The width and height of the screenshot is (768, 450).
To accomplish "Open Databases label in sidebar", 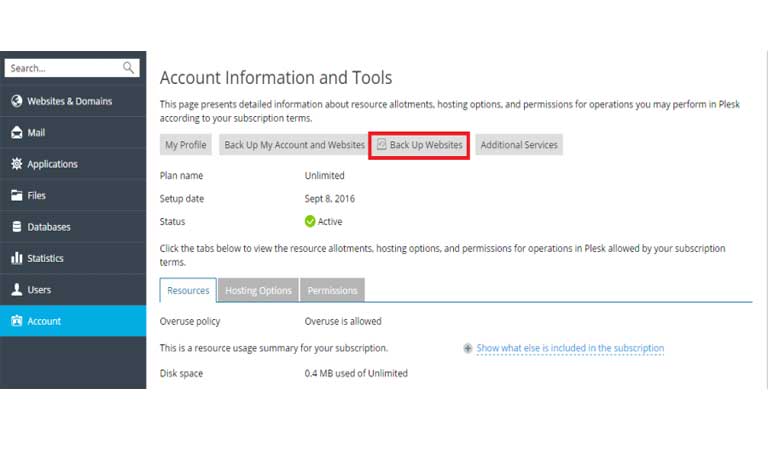I will tap(49, 227).
